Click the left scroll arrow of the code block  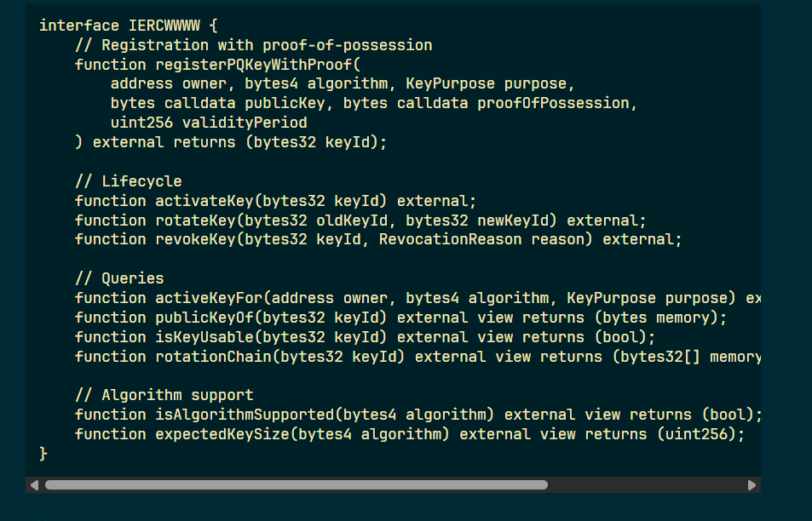[34, 485]
